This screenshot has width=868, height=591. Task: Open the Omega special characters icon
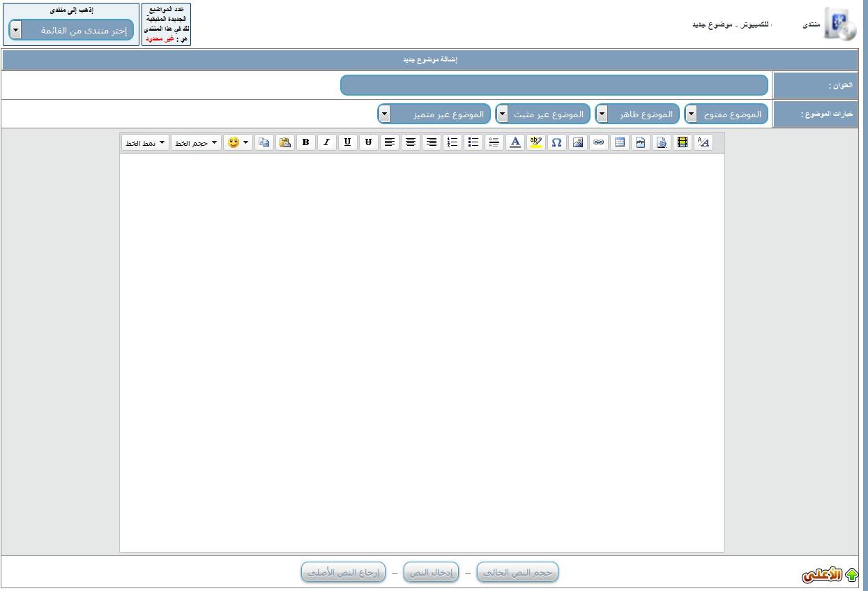556,142
